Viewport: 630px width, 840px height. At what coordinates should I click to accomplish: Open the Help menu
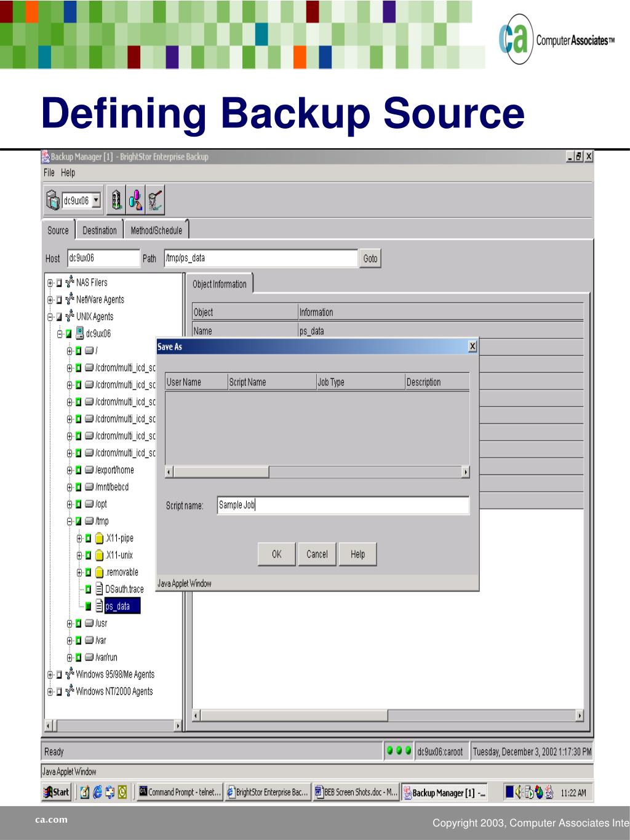point(68,173)
